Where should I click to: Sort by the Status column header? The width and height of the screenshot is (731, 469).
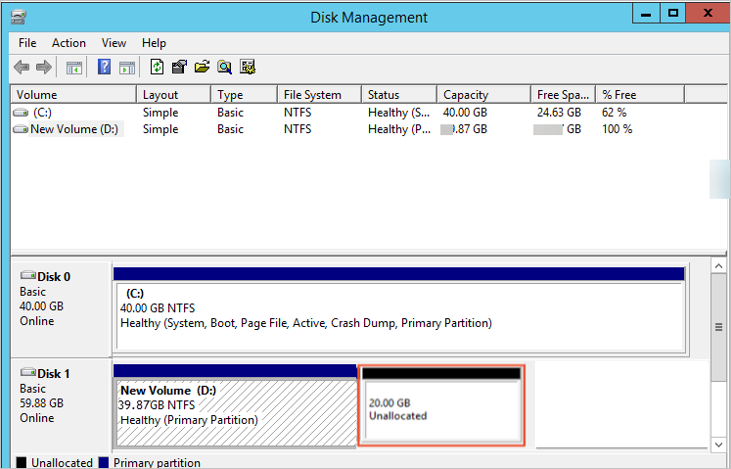click(x=400, y=95)
